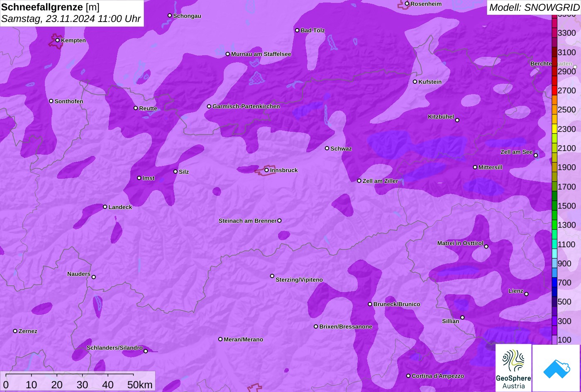
Task: Click the Reutte marker dot
Action: point(136,108)
